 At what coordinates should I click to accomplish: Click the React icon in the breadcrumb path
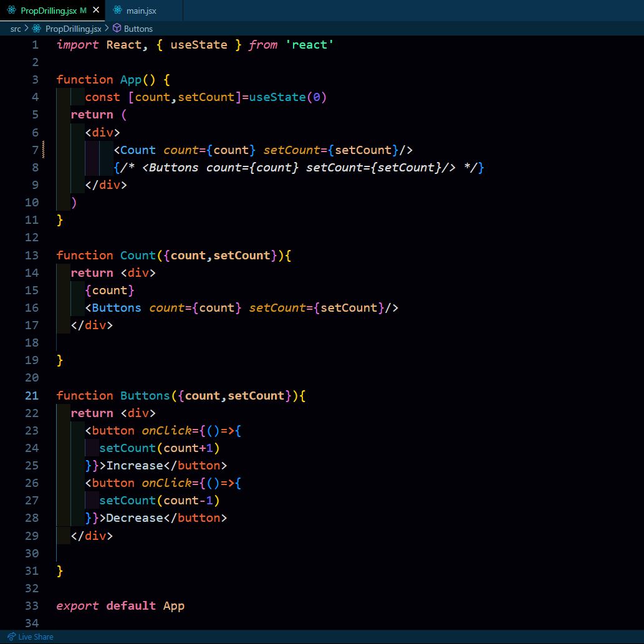coord(37,29)
